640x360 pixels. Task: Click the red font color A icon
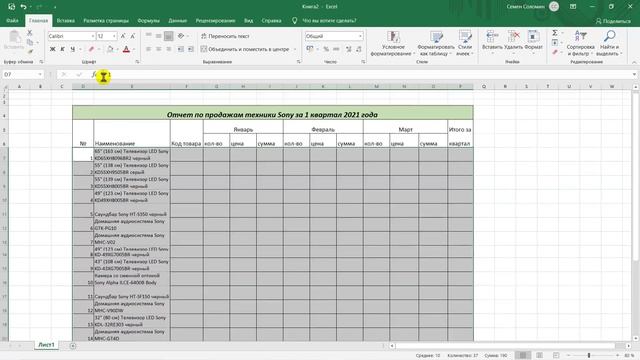coord(126,49)
